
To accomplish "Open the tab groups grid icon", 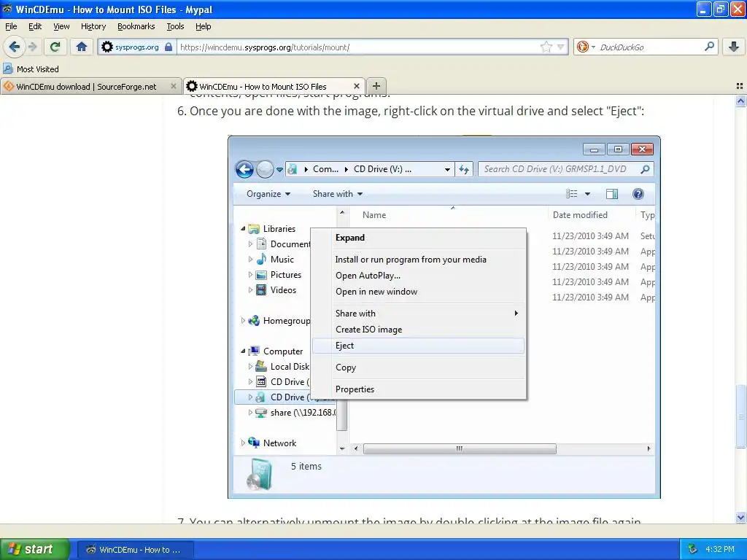I will [x=740, y=86].
